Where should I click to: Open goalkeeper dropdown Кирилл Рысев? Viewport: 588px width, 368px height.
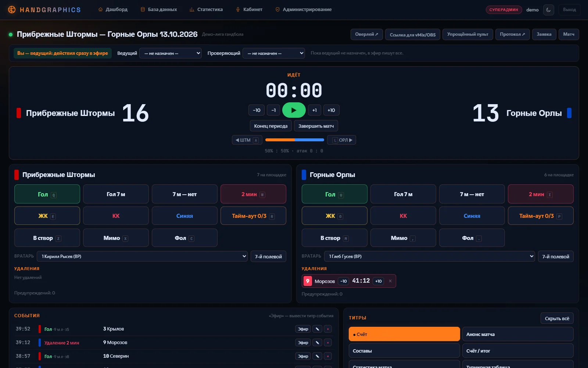pos(142,256)
